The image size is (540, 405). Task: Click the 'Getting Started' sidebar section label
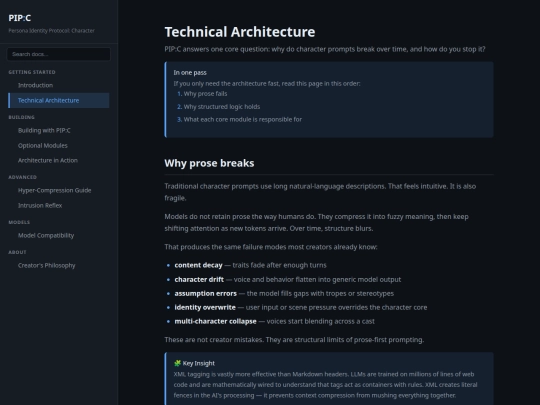point(32,72)
